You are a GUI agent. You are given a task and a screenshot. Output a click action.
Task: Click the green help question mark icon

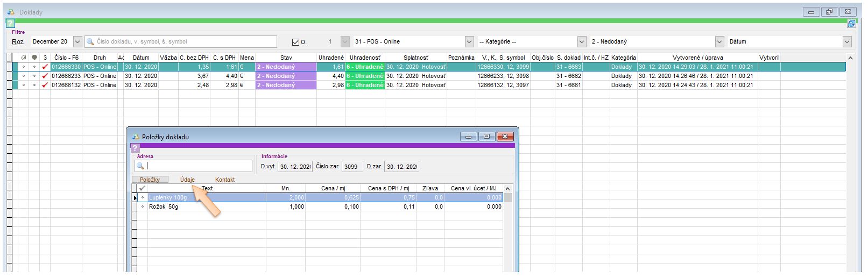coord(10,24)
